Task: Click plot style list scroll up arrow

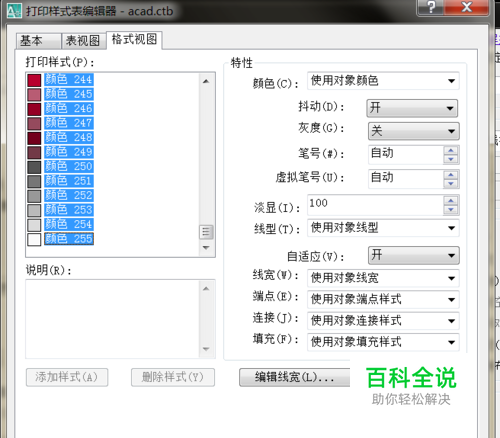Action: pos(206,81)
